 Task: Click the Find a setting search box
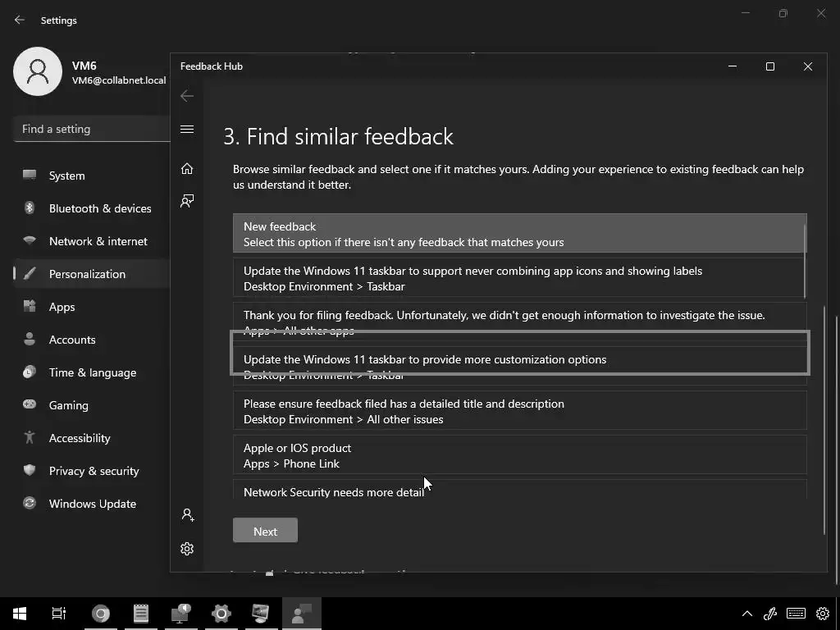(92, 129)
